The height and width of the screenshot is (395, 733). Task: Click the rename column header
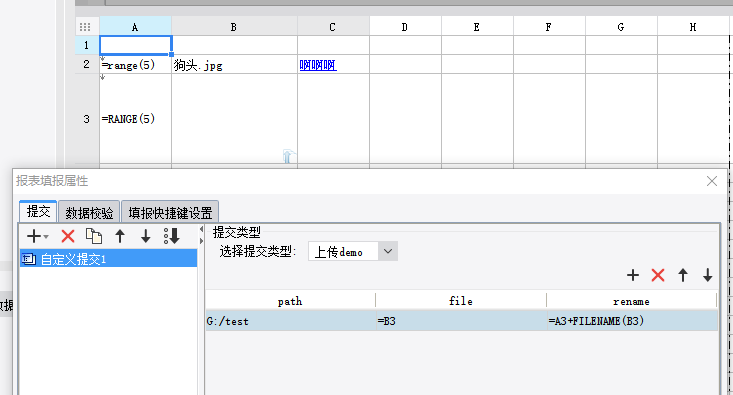click(x=631, y=301)
